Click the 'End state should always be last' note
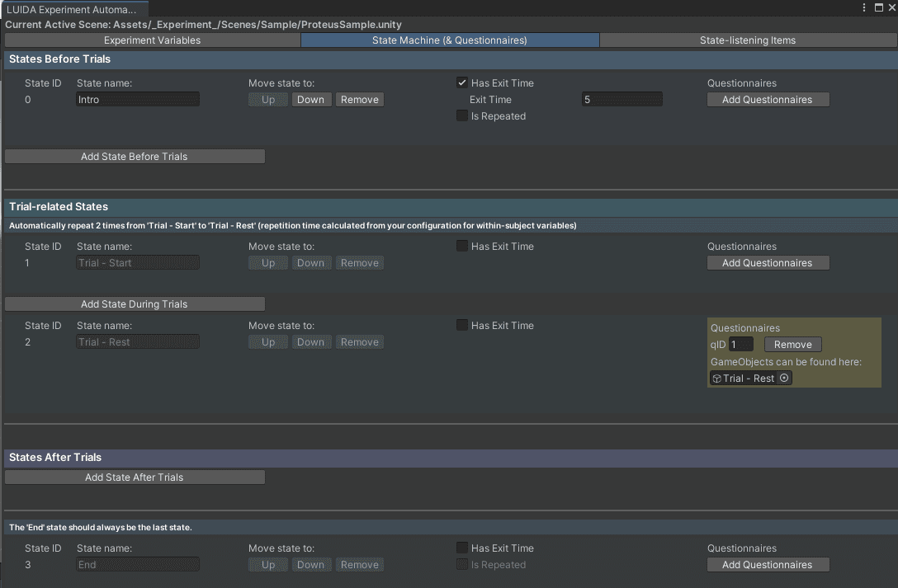This screenshot has height=588, width=898. (x=101, y=527)
